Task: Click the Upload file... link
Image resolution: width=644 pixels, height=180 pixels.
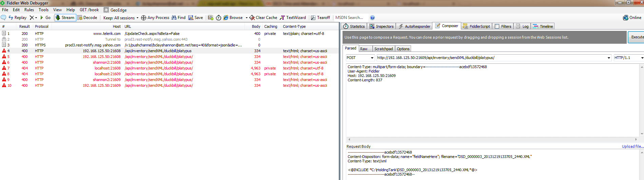Action: pyautogui.click(x=632, y=146)
